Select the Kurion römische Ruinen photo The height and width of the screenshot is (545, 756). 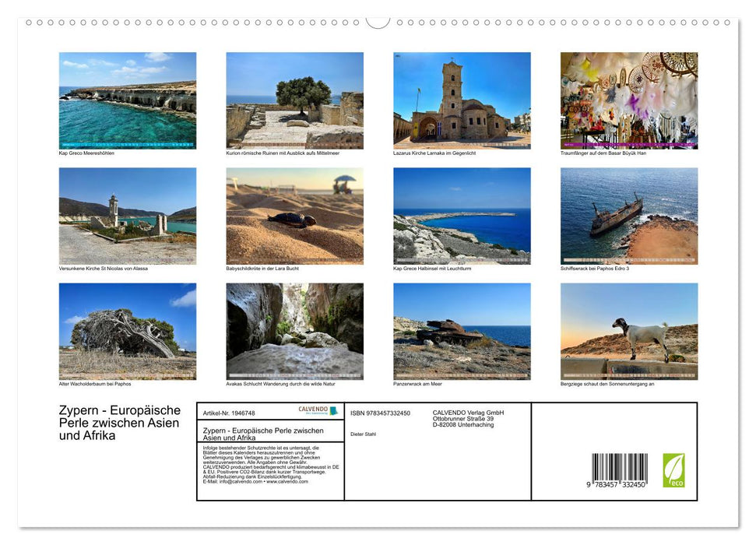pos(295,100)
